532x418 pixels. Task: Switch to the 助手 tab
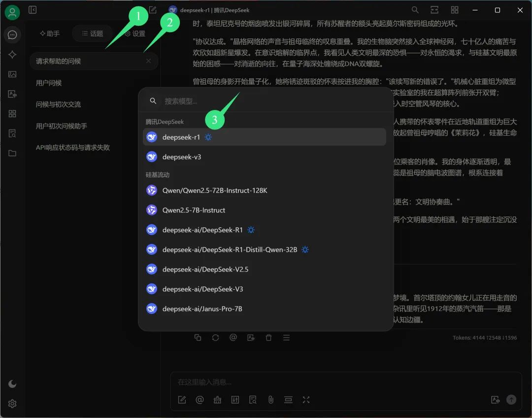50,34
